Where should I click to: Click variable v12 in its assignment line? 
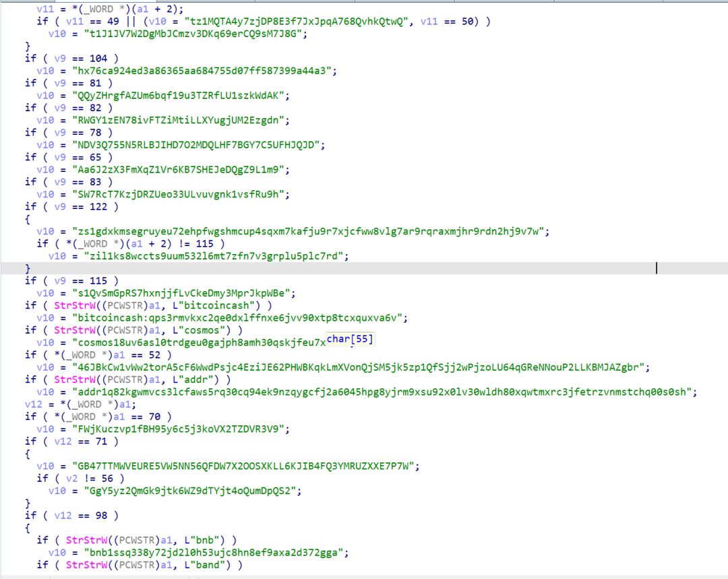pos(34,404)
